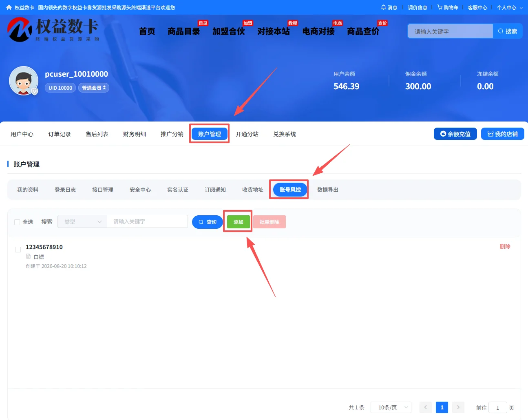528x420 pixels.
Task: Click the 12345678910 account number
Action: pyautogui.click(x=44, y=247)
